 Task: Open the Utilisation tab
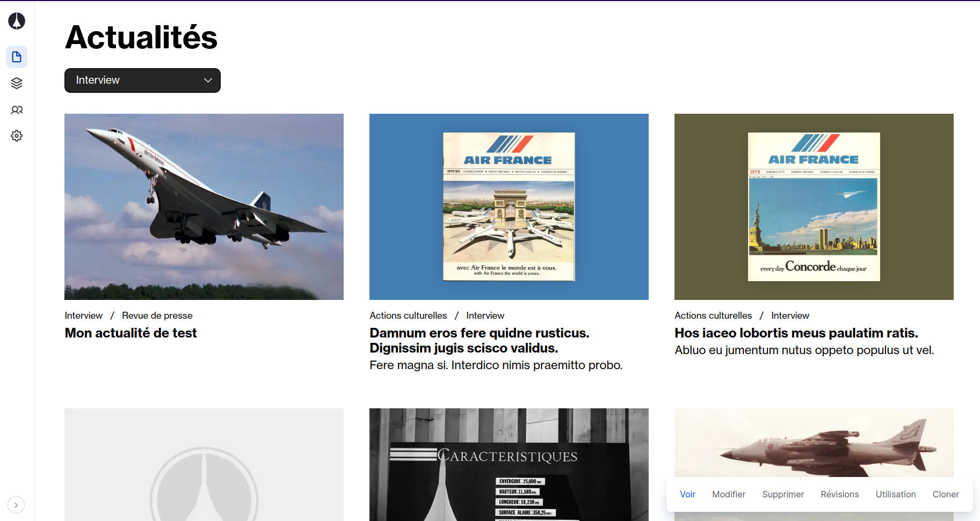pos(896,494)
